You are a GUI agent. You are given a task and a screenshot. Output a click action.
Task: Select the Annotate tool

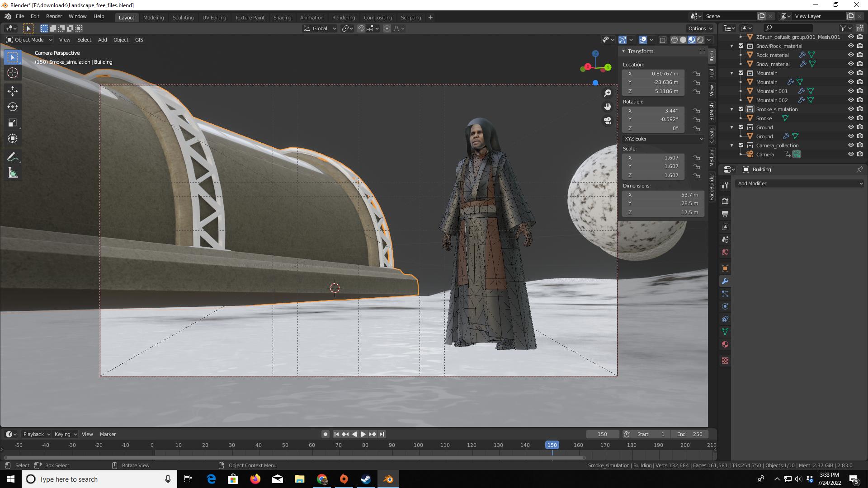pyautogui.click(x=13, y=157)
